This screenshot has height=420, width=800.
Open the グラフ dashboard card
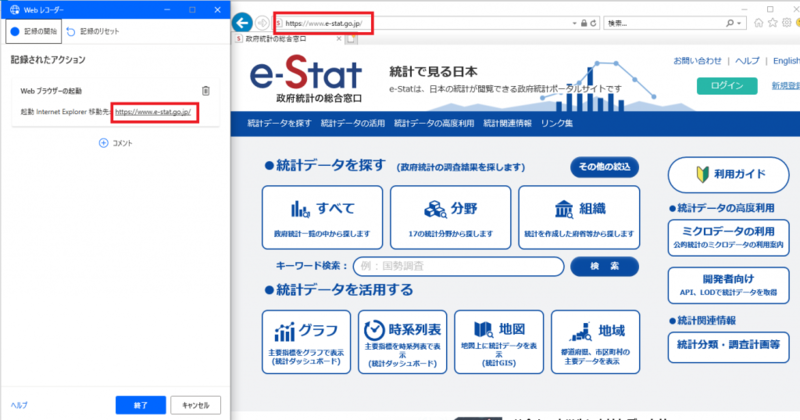click(x=306, y=342)
